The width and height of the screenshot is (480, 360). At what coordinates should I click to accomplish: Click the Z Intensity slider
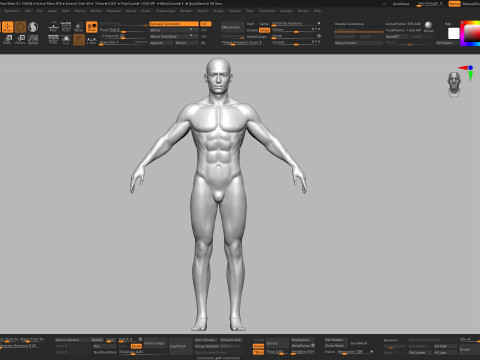point(123,37)
